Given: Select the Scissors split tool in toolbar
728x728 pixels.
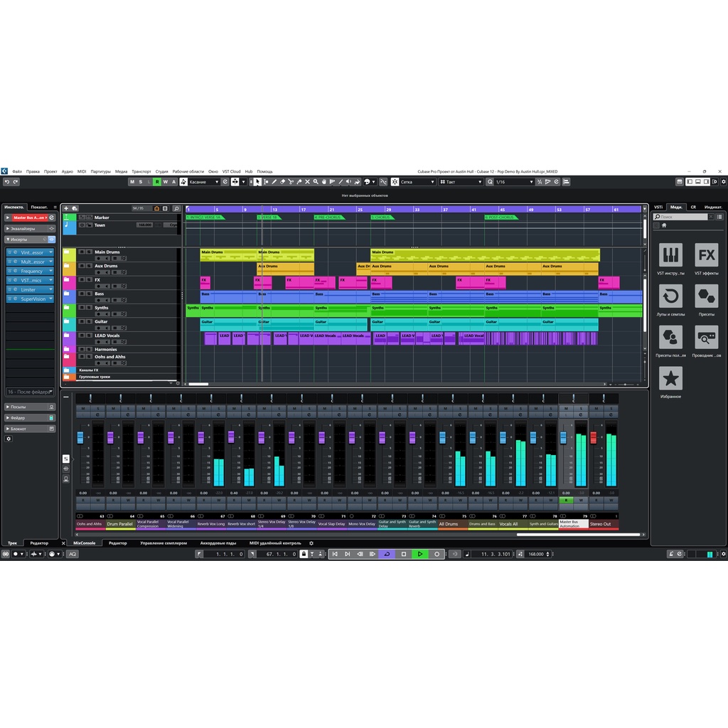Looking at the screenshot, I should 291,182.
